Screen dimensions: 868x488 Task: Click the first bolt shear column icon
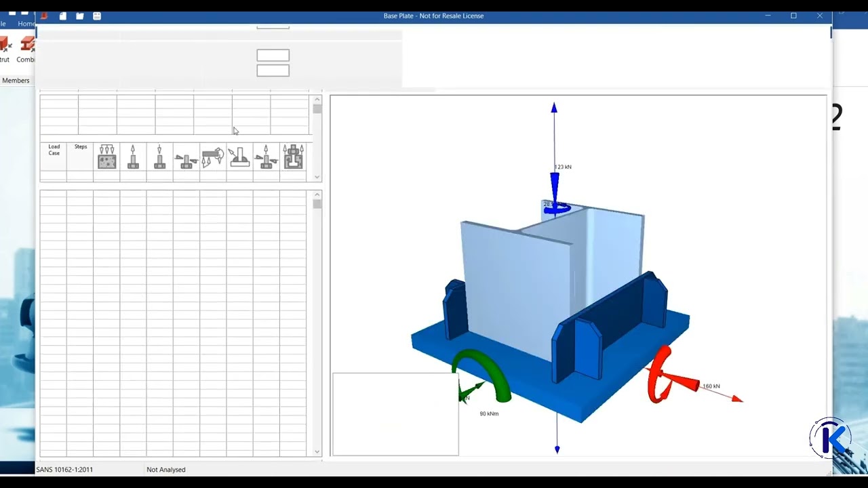(186, 161)
